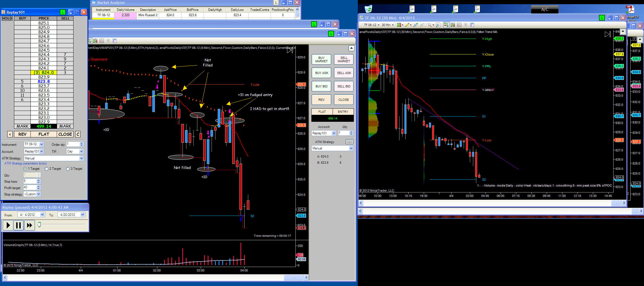The width and height of the screenshot is (644, 286).
Task: Click the Profit target input field
Action: [x=30, y=188]
